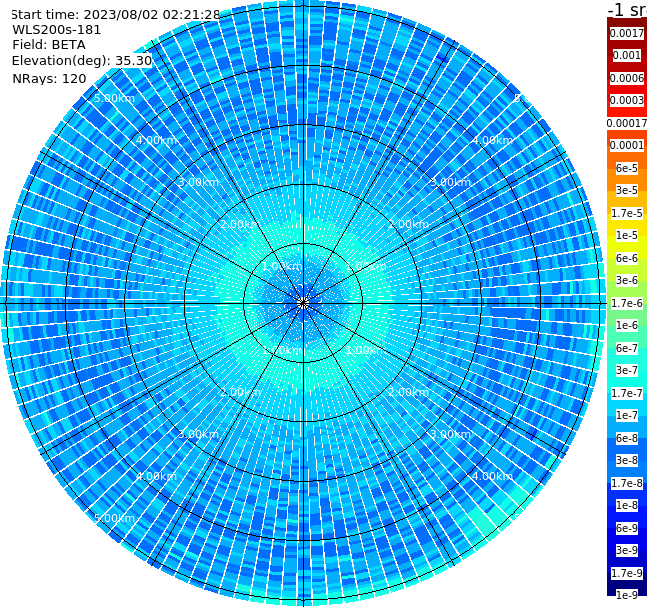This screenshot has width=647, height=607.
Task: Click the 1e-6 colorbar value
Action: (627, 325)
